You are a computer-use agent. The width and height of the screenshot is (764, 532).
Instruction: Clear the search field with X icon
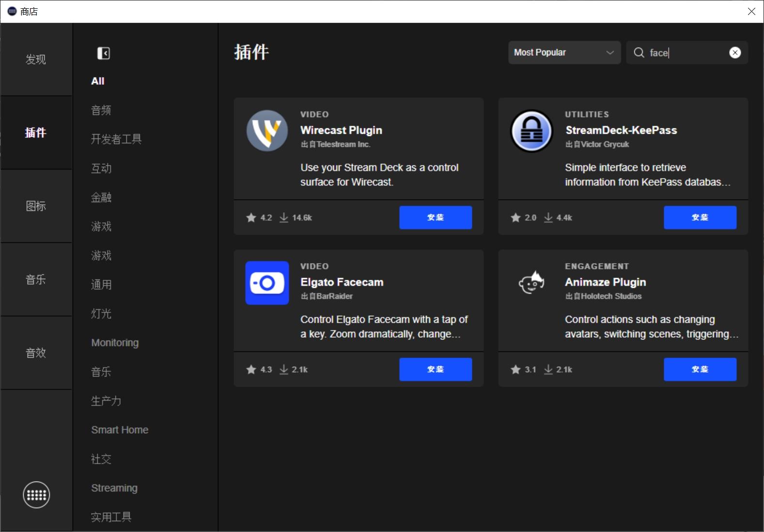pos(735,52)
